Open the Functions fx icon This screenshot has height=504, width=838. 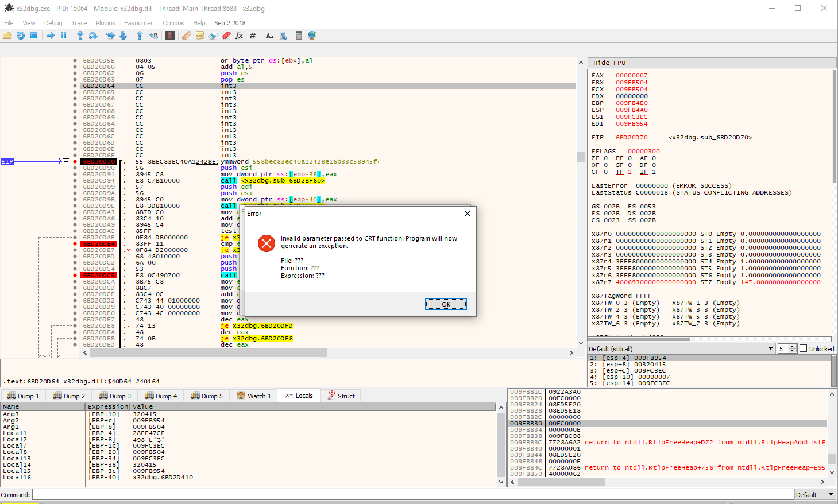click(x=240, y=36)
